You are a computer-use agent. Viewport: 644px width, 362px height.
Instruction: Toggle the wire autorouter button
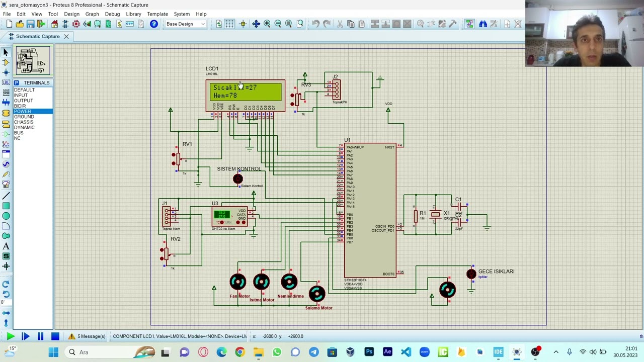tap(469, 24)
